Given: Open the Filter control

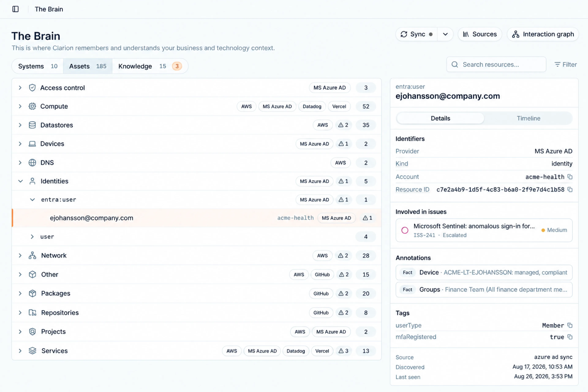Looking at the screenshot, I should click(565, 64).
